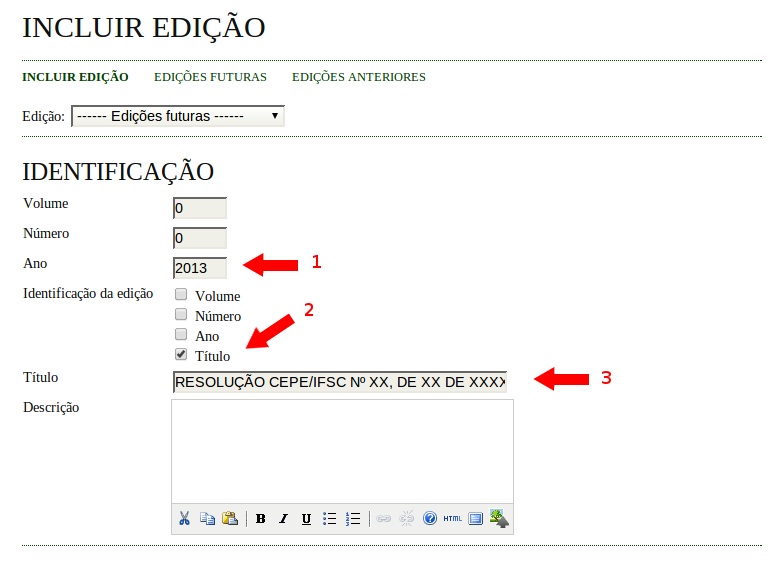Open the Edições futuras dropdown
This screenshot has width=779, height=563.
(x=178, y=116)
